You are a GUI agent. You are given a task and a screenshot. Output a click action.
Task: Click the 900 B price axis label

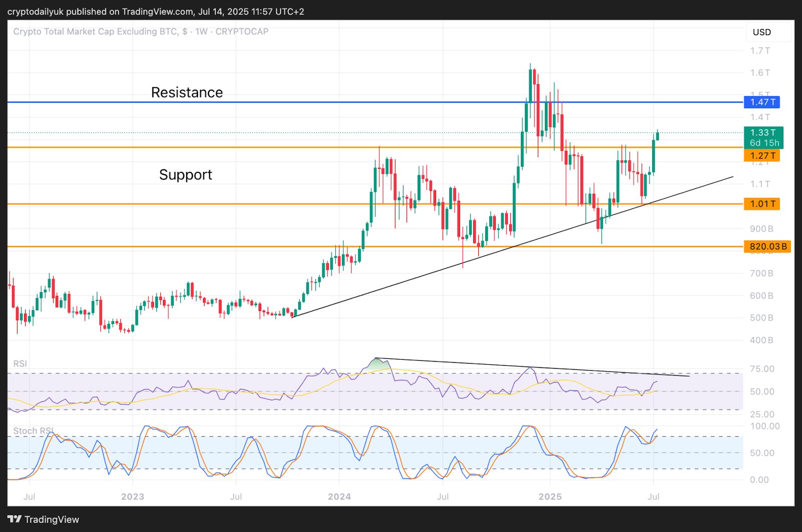point(761,229)
